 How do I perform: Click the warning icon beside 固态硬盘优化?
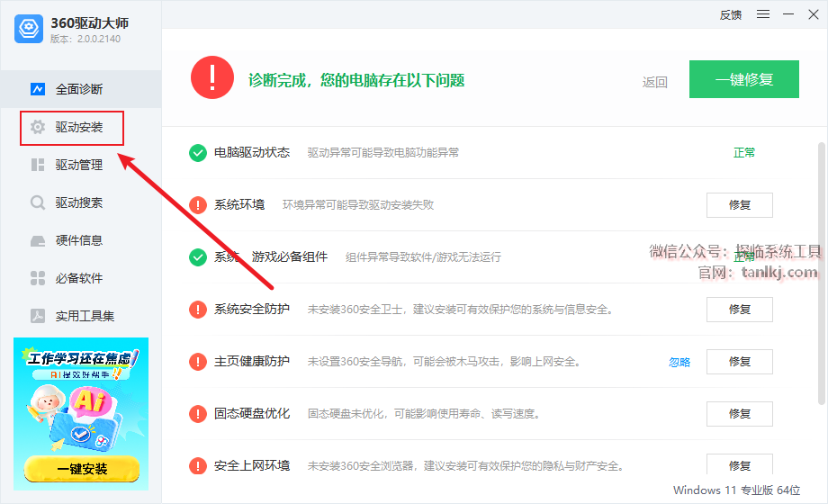click(x=198, y=414)
